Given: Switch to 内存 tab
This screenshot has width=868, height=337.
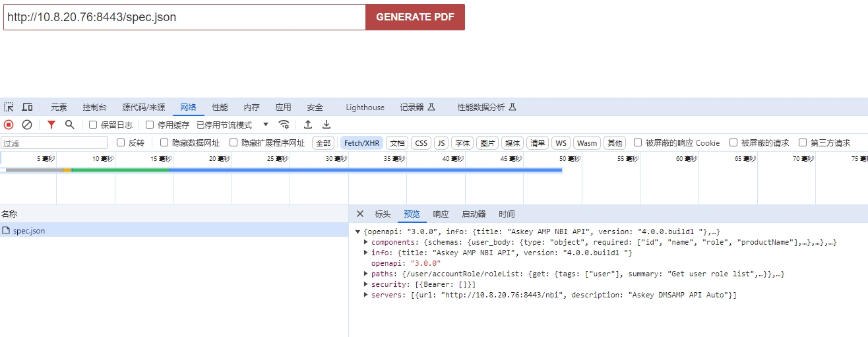Looking at the screenshot, I should (x=251, y=107).
